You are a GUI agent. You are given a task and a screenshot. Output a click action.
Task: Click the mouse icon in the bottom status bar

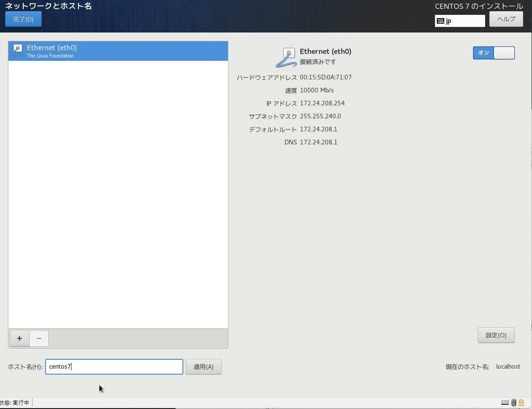(x=513, y=403)
